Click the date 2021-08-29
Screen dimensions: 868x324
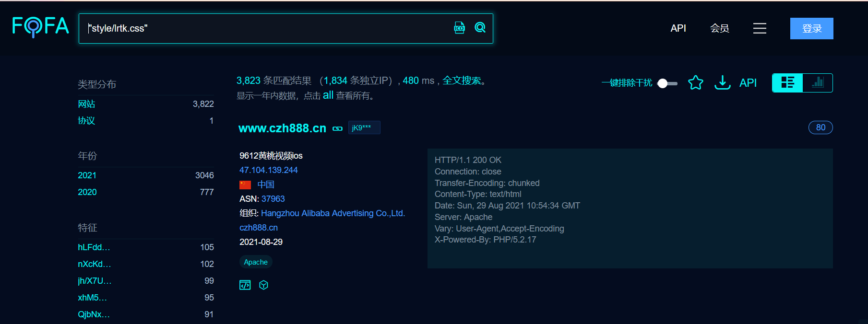261,242
